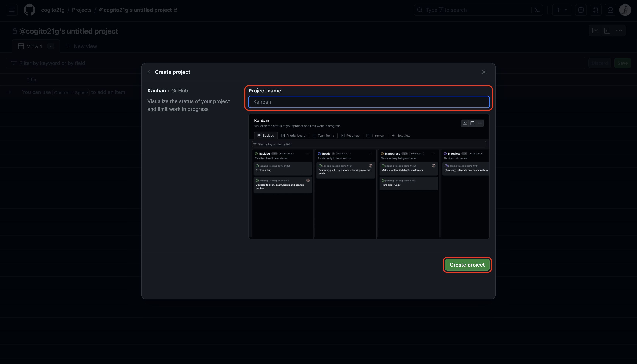Open project more options ellipsis menu
The image size is (637, 364).
pyautogui.click(x=619, y=31)
